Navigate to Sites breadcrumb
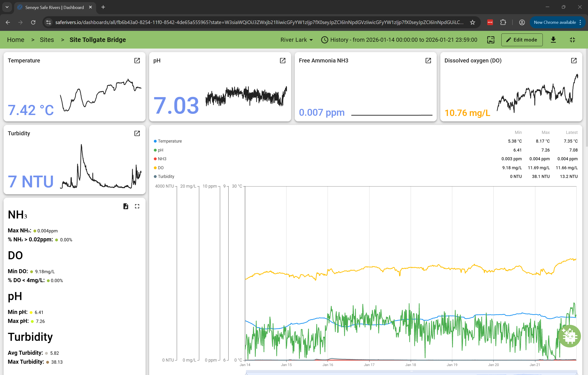588x375 pixels. (x=47, y=40)
